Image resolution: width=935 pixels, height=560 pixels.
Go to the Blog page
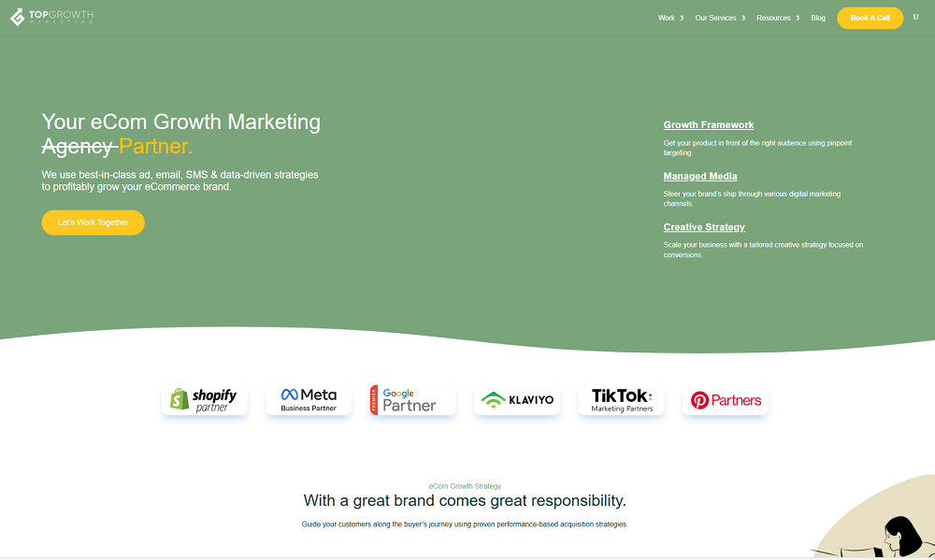pyautogui.click(x=818, y=18)
